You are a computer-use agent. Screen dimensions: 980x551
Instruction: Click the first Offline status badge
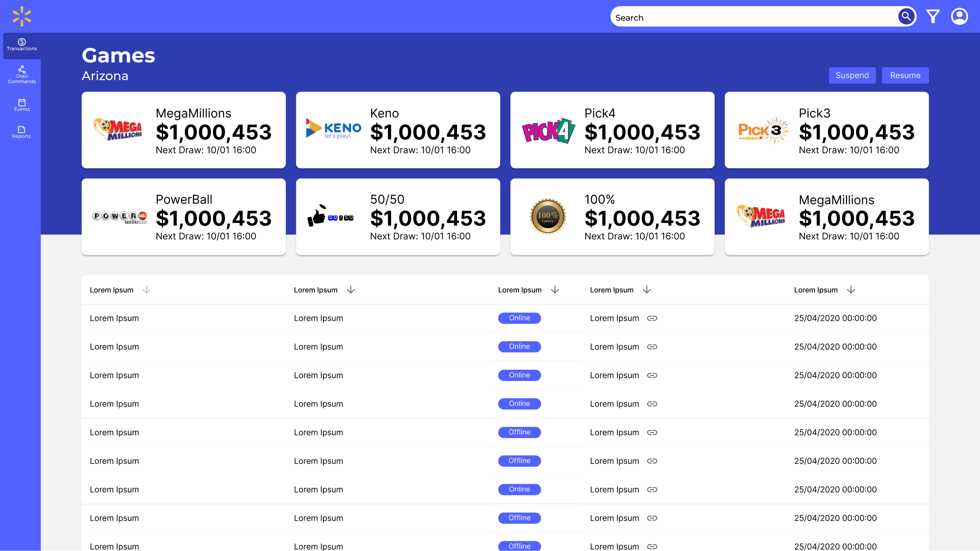click(519, 433)
